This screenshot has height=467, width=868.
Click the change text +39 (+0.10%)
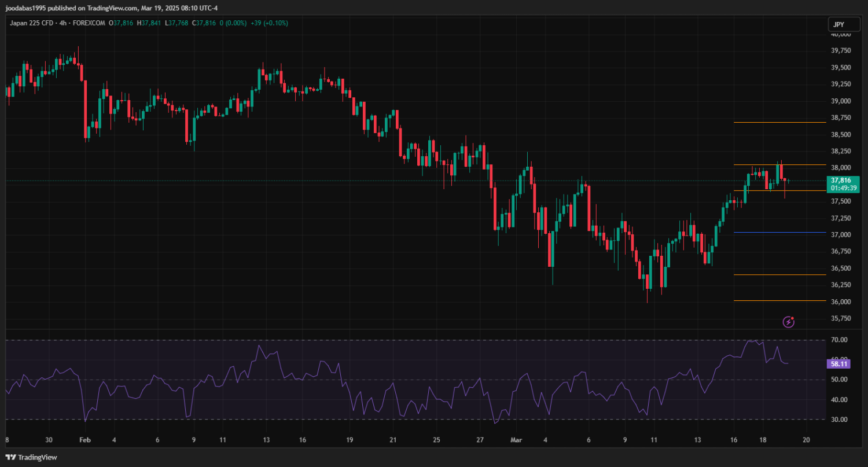click(269, 23)
